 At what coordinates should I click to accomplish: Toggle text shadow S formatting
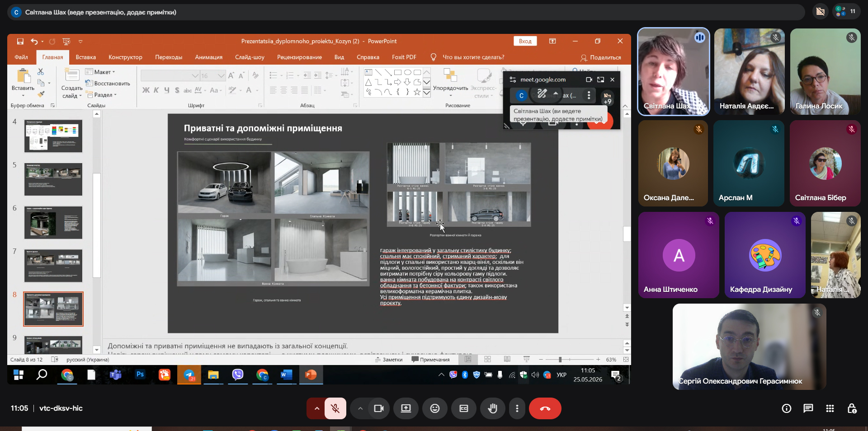point(177,90)
